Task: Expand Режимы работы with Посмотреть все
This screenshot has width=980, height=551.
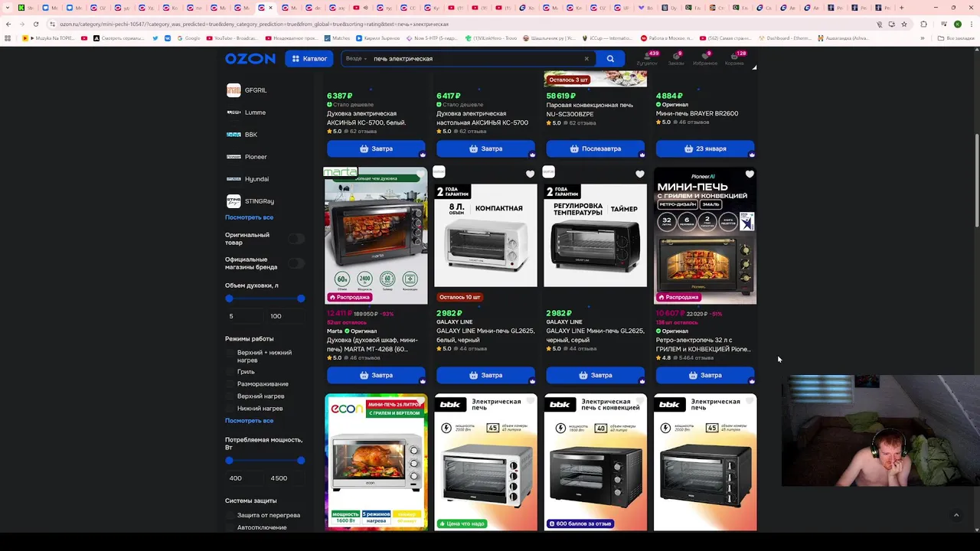Action: pos(249,421)
